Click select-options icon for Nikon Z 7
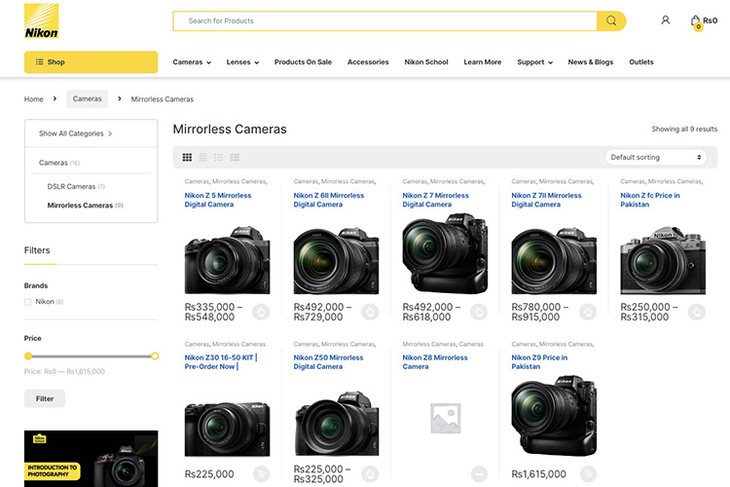 point(479,312)
